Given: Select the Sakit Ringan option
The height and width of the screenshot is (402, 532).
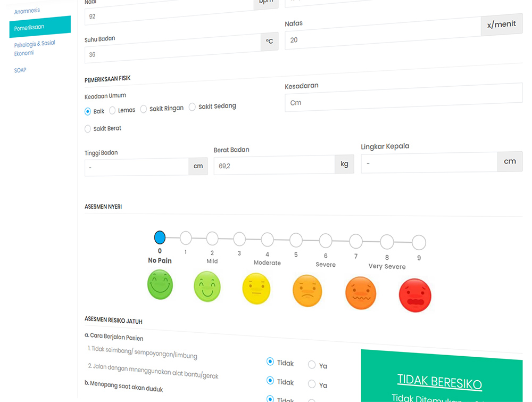Looking at the screenshot, I should pyautogui.click(x=144, y=109).
